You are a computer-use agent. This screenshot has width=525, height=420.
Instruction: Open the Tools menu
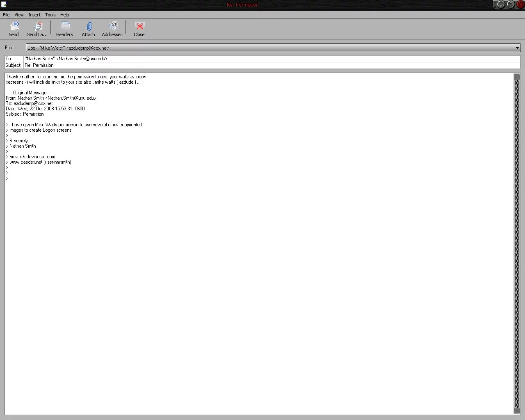point(50,15)
